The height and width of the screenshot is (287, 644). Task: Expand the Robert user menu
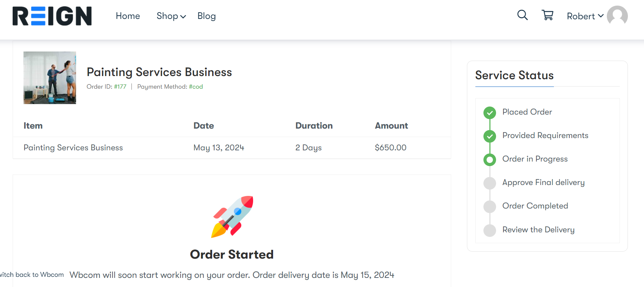coord(585,16)
